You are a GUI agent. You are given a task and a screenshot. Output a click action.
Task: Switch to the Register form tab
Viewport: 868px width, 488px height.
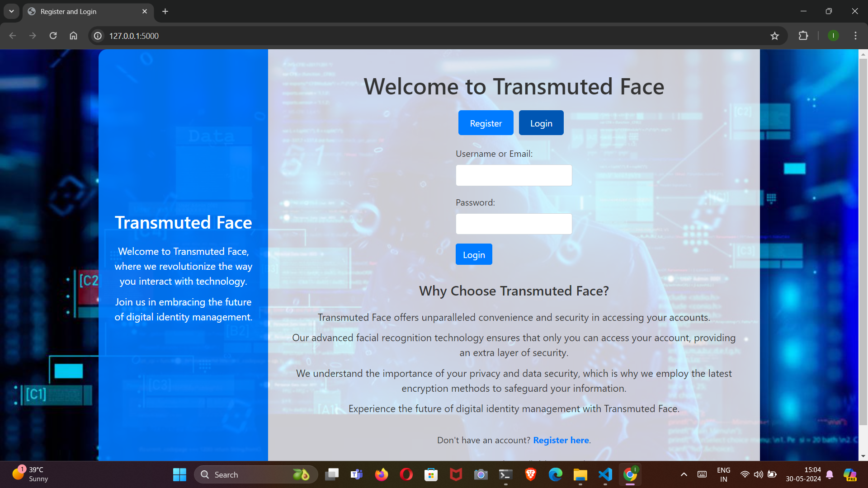click(x=486, y=123)
